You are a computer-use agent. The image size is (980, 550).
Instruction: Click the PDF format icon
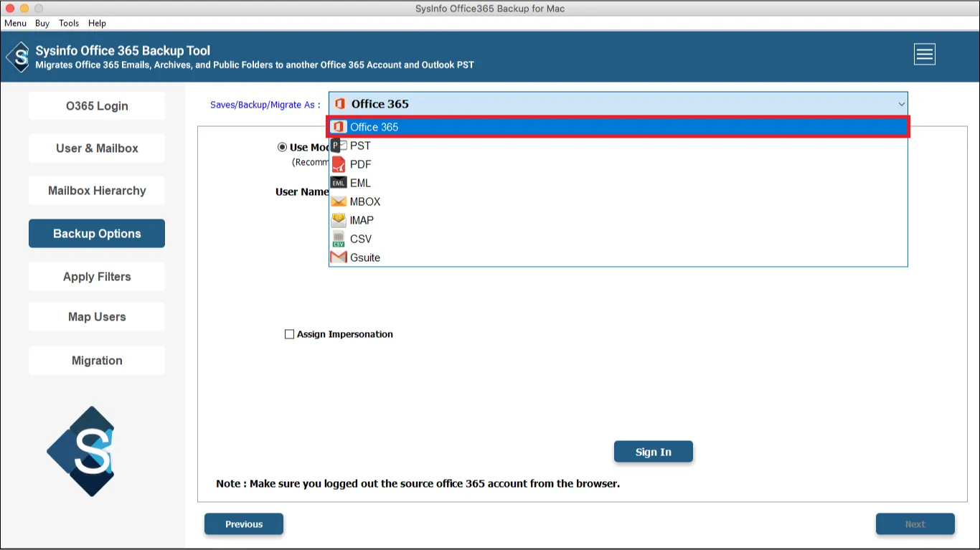(339, 164)
